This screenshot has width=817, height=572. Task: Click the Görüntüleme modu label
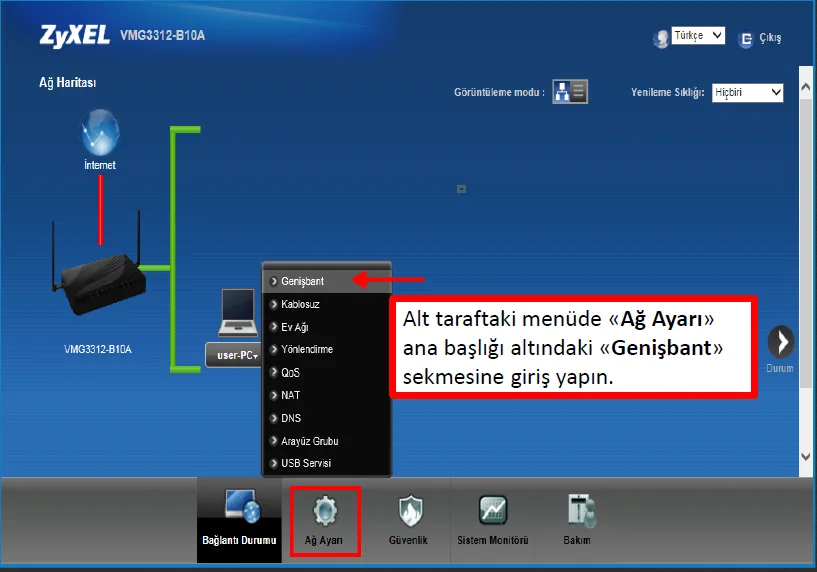[x=499, y=92]
